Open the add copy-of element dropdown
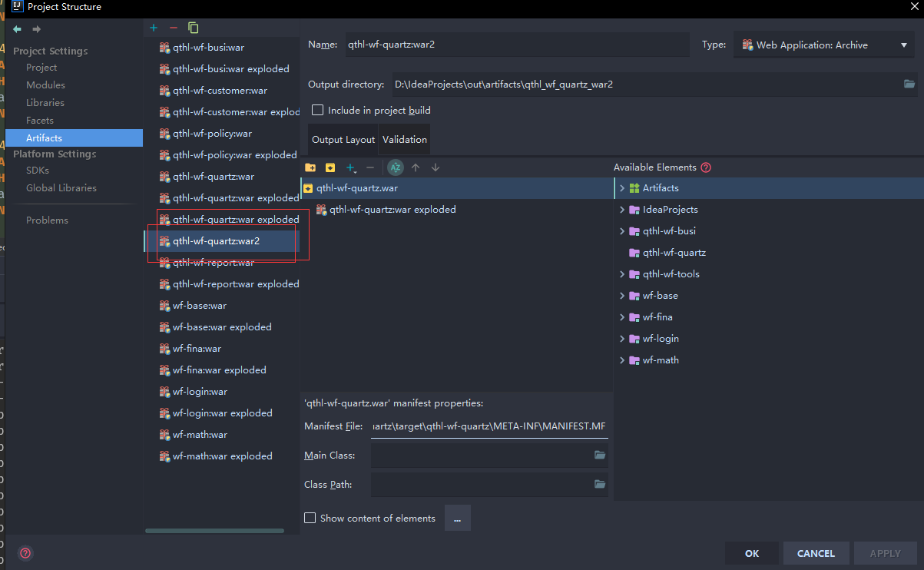 pyautogui.click(x=351, y=167)
